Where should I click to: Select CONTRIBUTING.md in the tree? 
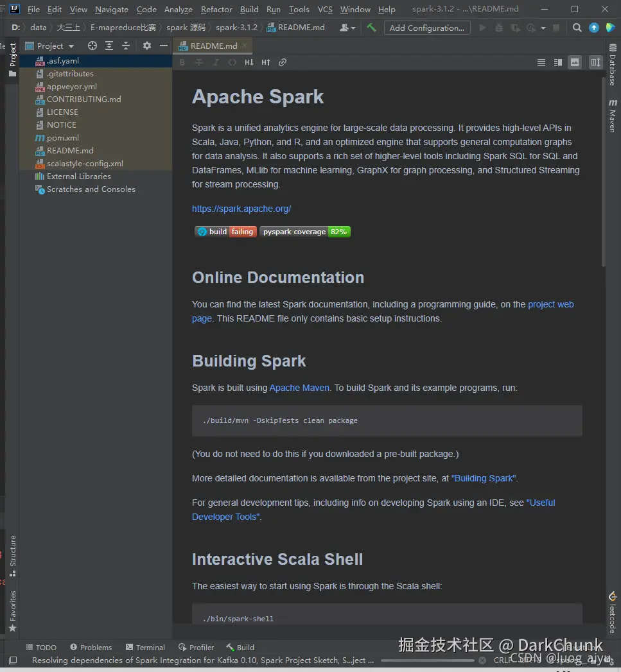[x=96, y=99]
